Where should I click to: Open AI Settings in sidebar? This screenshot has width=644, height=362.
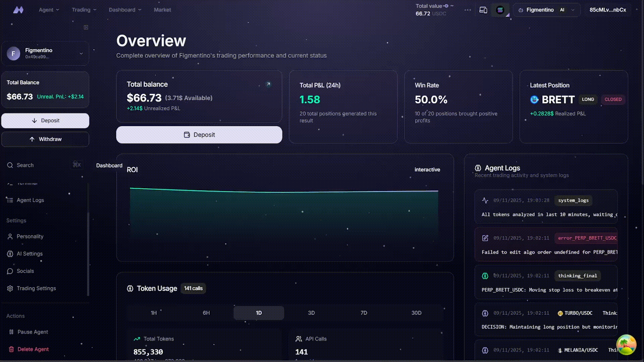click(30, 254)
